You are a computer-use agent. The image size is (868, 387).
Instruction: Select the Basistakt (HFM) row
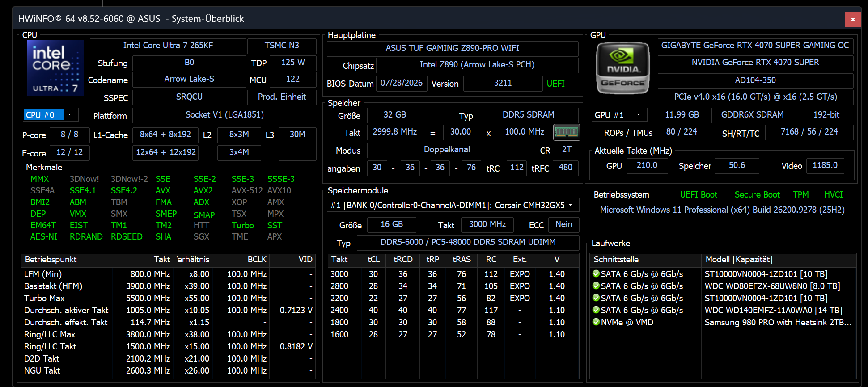click(168, 286)
